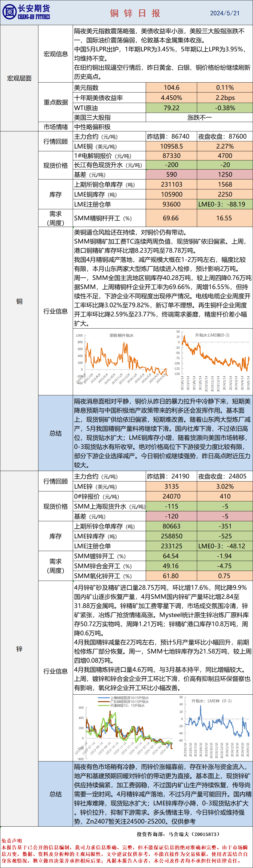
Task: Click the zinc 总结 label
Action: point(56,794)
